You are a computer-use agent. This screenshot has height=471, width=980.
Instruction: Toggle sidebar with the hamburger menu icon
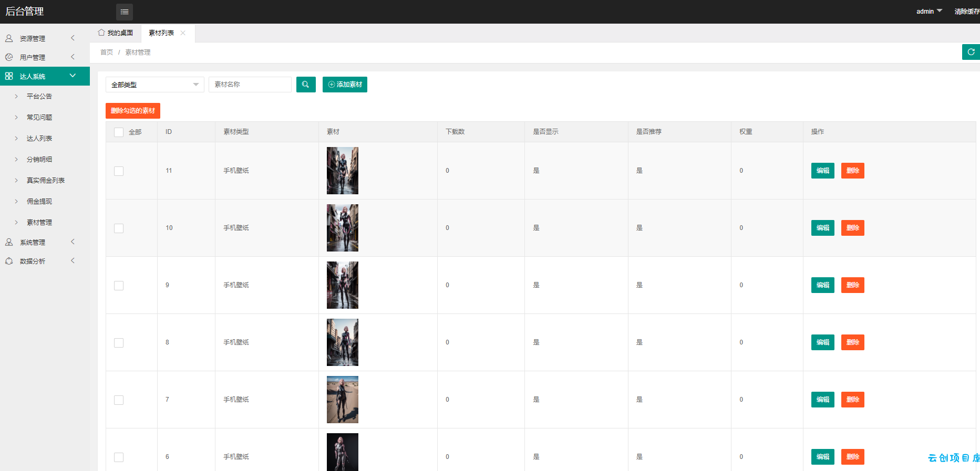(125, 12)
